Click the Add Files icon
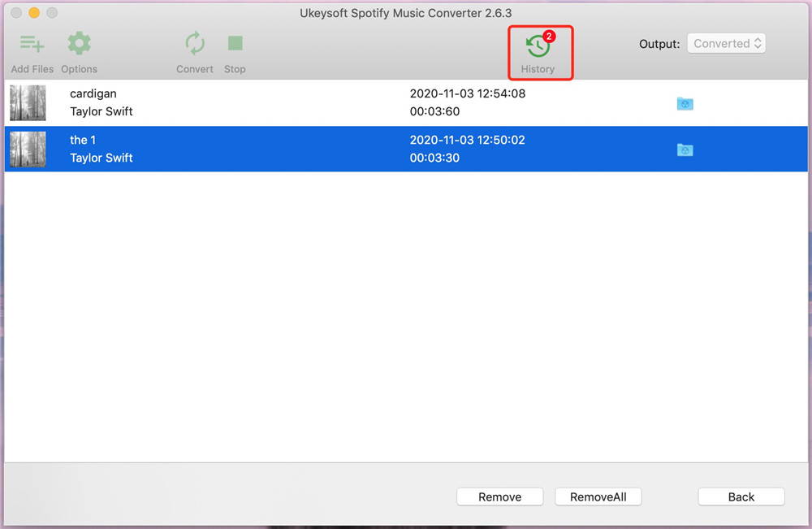 coord(32,44)
